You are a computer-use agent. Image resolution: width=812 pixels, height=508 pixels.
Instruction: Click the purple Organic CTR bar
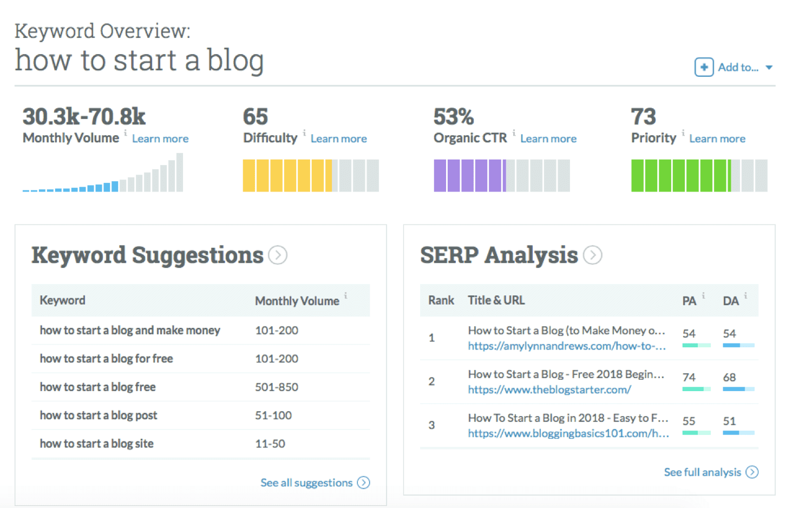(x=502, y=175)
